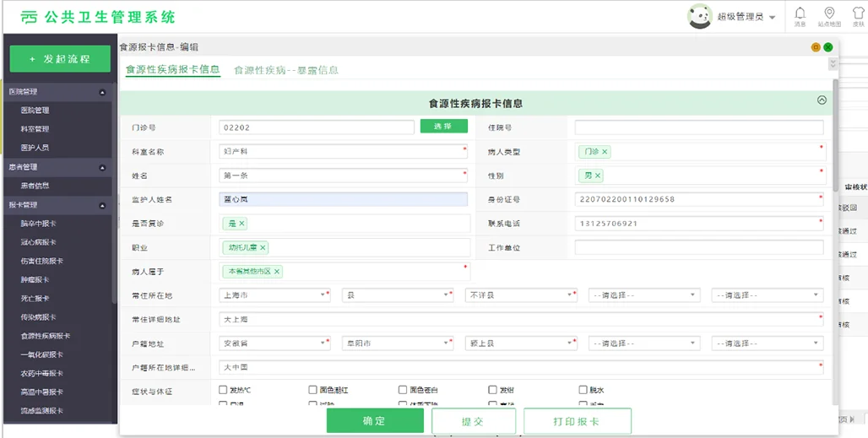The image size is (868, 438).
Task: Click the 提交 button
Action: [474, 421]
